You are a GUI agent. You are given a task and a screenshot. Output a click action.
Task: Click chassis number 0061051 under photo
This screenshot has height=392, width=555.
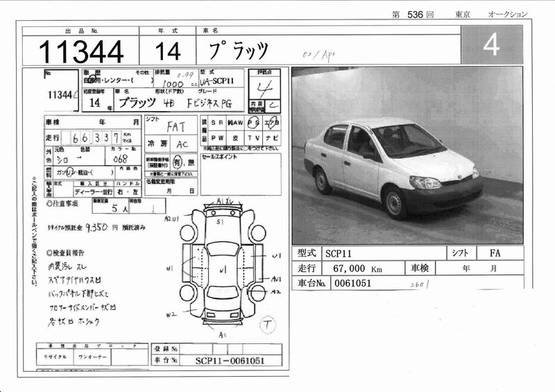coord(352,283)
